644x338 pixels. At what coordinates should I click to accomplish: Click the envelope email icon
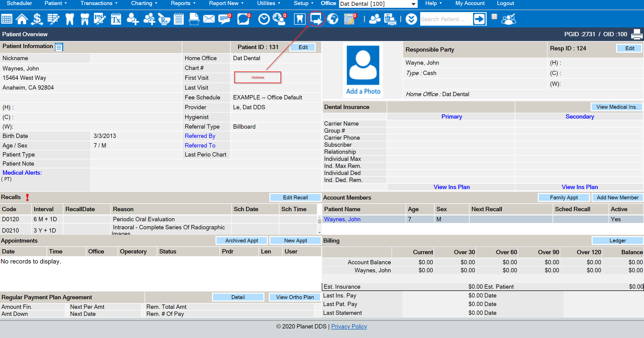[x=209, y=19]
